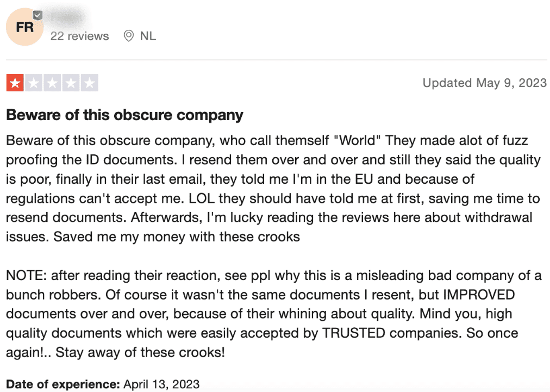550x392 pixels.
Task: Click the NOTE paragraph of the review
Action: tap(273, 314)
